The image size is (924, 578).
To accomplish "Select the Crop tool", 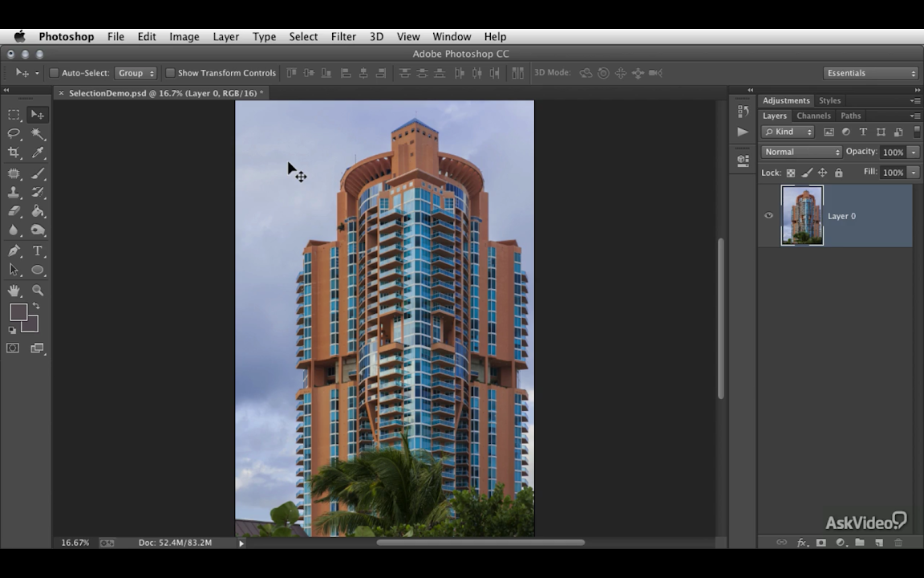I will (x=14, y=153).
